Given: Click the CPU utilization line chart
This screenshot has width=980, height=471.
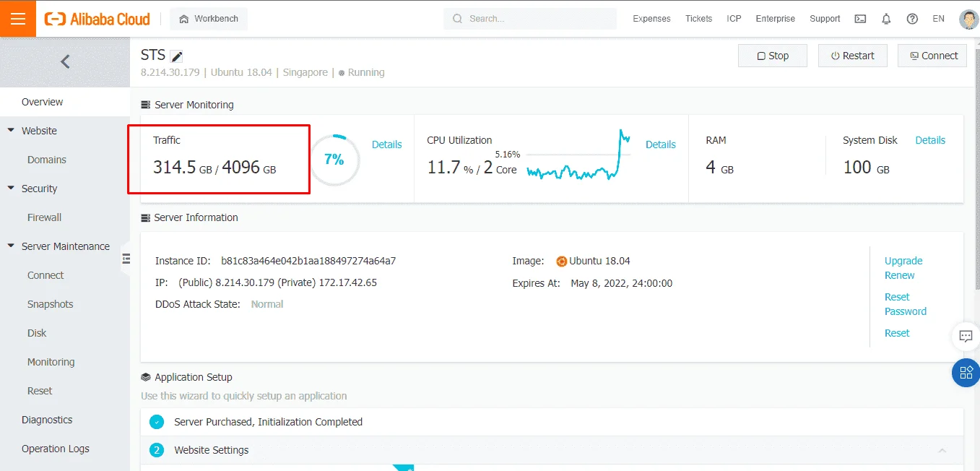Looking at the screenshot, I should tap(578, 155).
